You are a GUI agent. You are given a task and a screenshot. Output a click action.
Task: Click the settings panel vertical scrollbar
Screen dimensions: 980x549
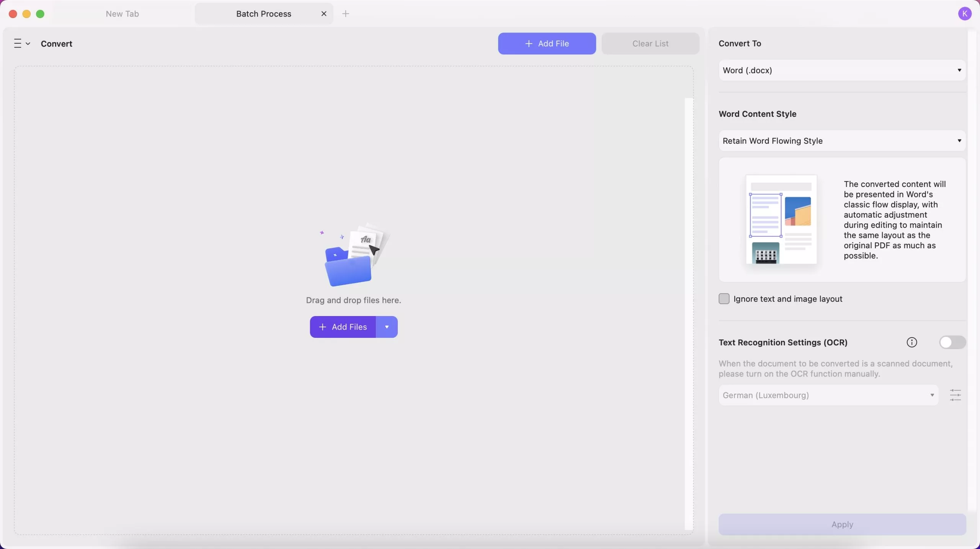pyautogui.click(x=972, y=270)
